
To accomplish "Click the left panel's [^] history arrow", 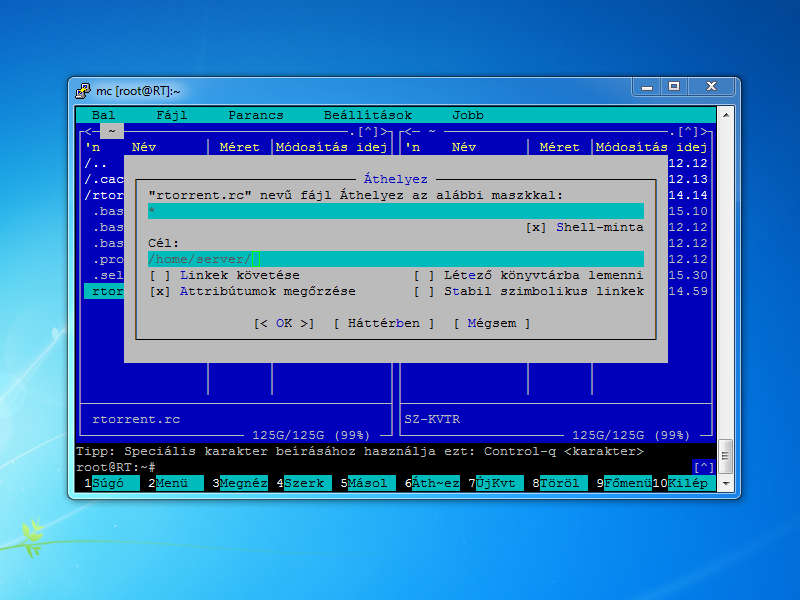I will pos(368,131).
